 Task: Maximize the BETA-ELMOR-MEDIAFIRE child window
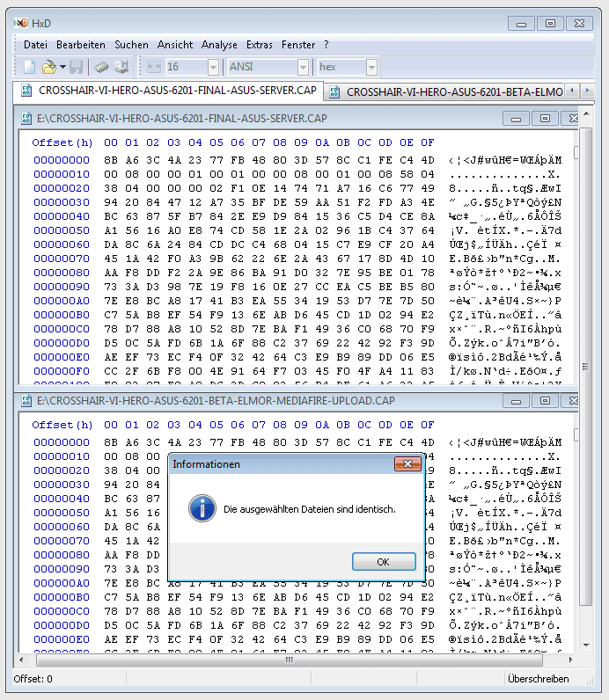[545, 401]
